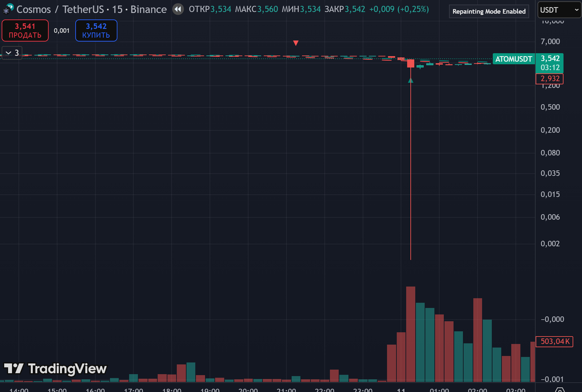This screenshot has width=582, height=392.
Task: Click the 0,006 price scale label
Action: [x=550, y=217]
